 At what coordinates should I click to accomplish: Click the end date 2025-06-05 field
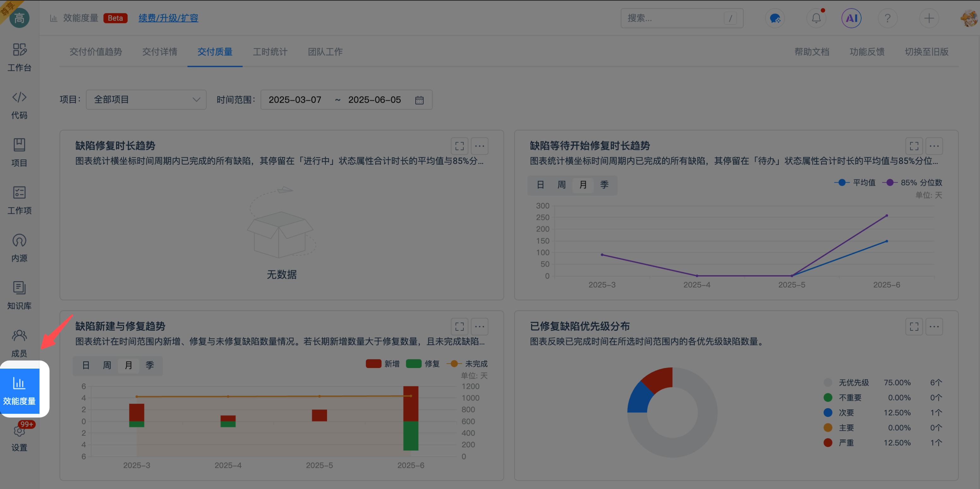[374, 100]
